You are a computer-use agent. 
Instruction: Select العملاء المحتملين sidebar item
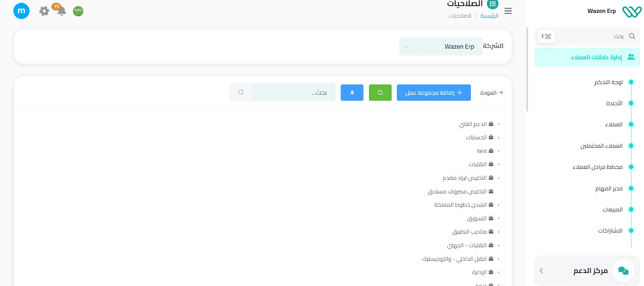coord(601,146)
